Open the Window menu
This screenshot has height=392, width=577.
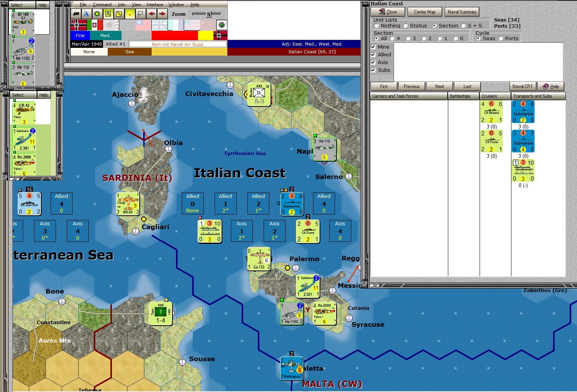click(176, 5)
